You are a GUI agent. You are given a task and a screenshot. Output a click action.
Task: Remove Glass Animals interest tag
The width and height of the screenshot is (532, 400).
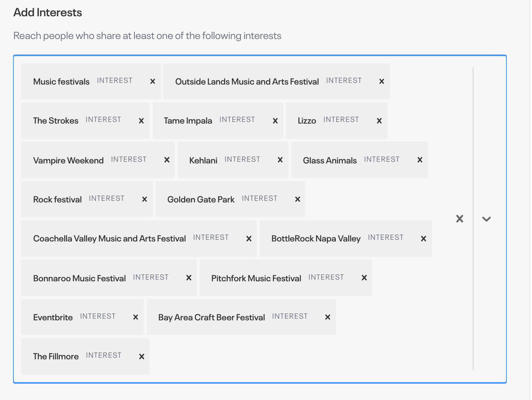(420, 160)
